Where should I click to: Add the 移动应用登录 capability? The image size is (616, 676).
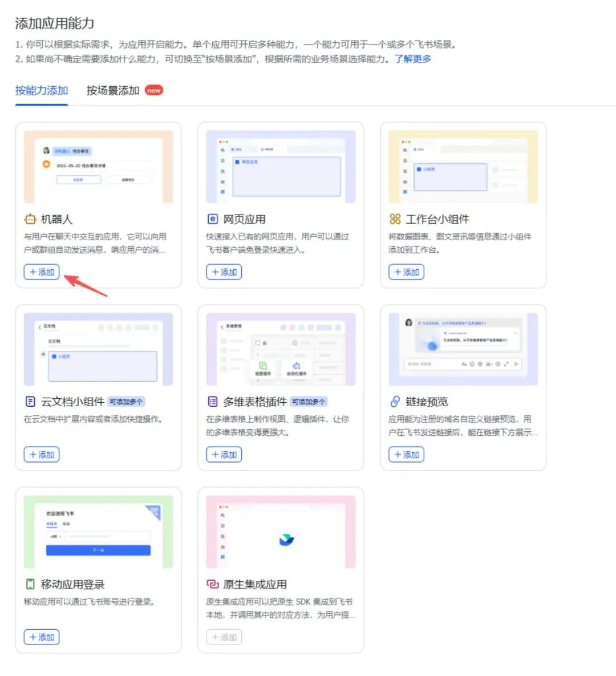point(42,637)
